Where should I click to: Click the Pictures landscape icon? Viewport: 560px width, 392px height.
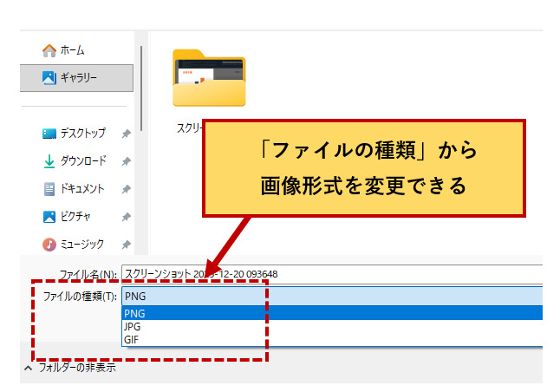pyautogui.click(x=49, y=217)
